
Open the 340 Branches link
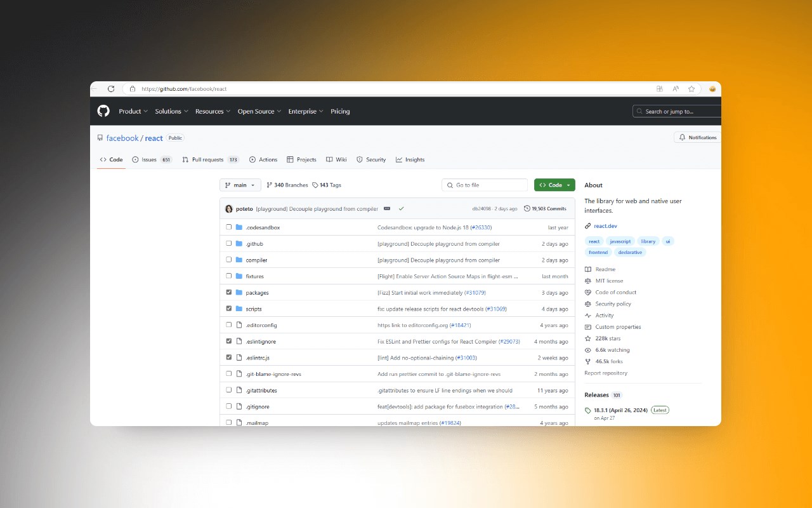(x=287, y=185)
